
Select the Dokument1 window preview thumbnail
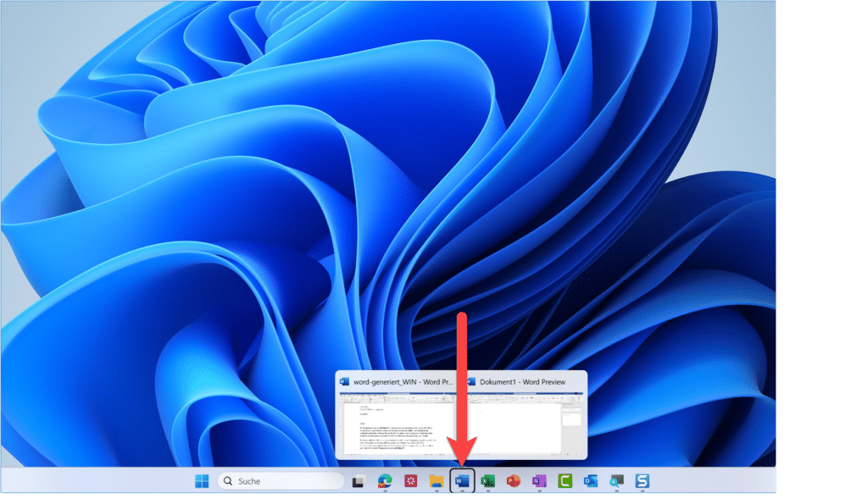526,424
